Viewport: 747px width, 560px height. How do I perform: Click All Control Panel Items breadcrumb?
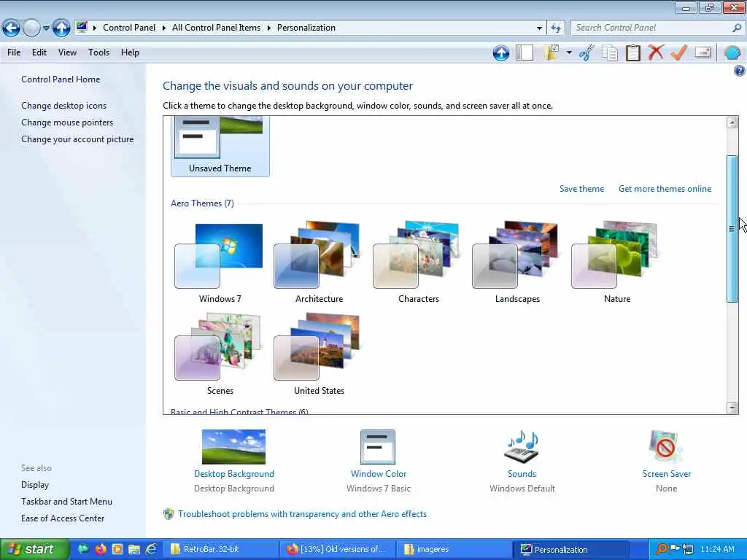pos(216,28)
